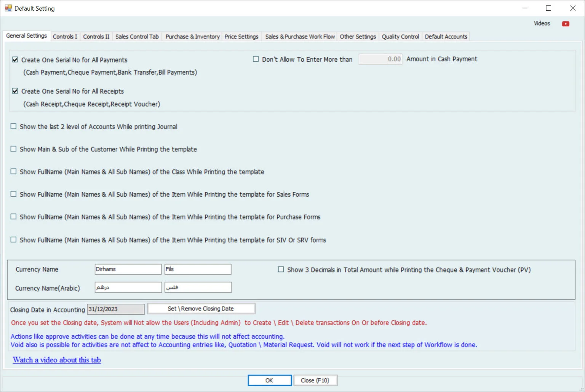Image resolution: width=585 pixels, height=392 pixels.
Task: Enable Show the last 2 level of Accounts
Action: (x=14, y=126)
